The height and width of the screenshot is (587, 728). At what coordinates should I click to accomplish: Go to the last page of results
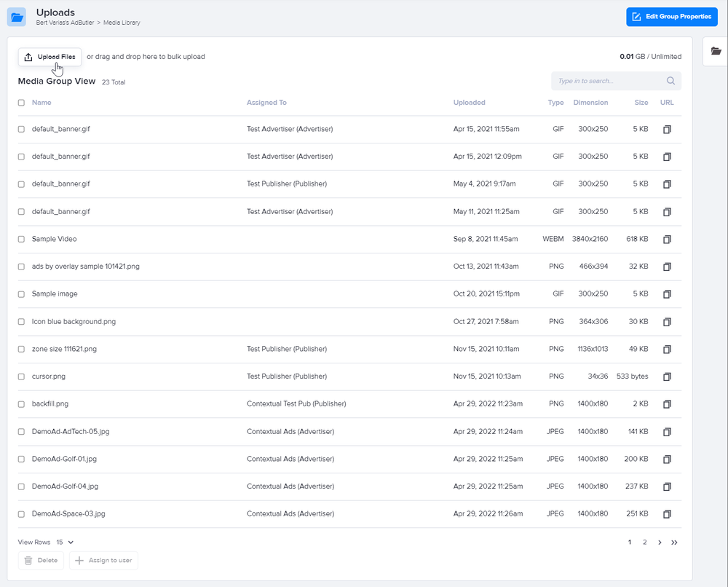tap(674, 543)
